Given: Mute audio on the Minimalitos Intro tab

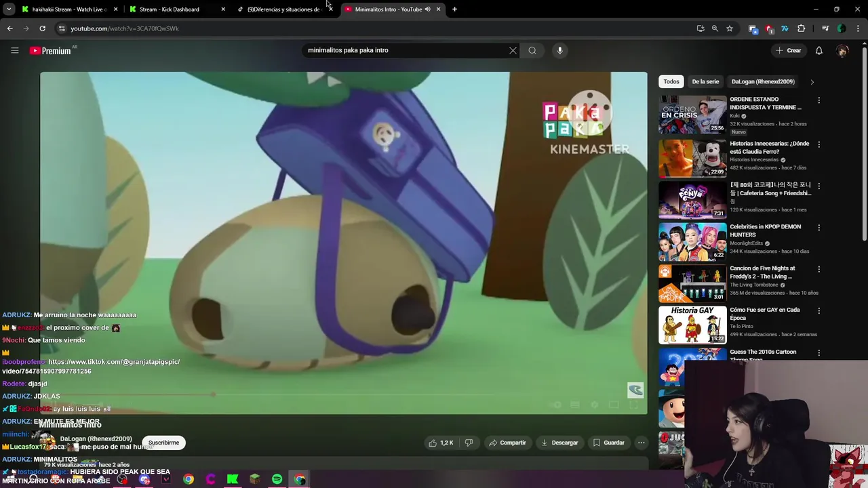Looking at the screenshot, I should [x=427, y=9].
